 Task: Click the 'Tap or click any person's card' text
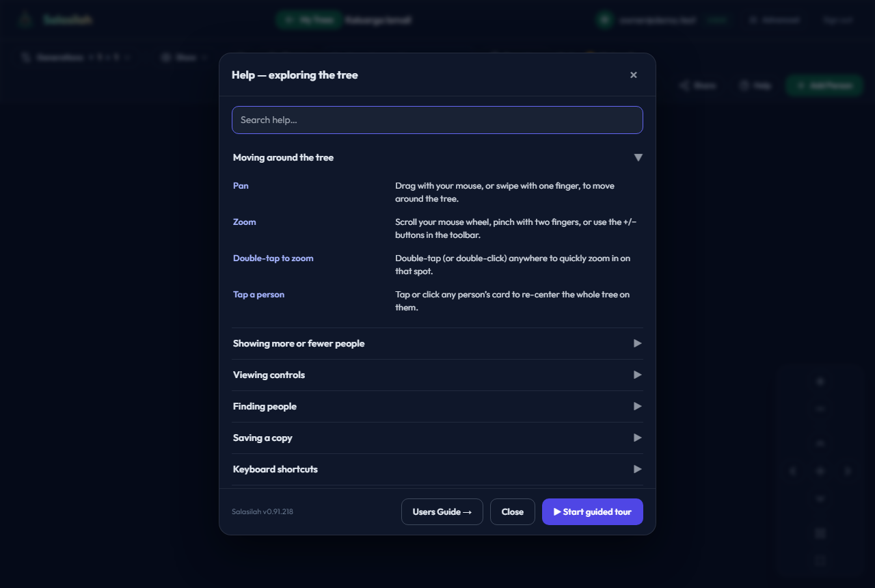tap(513, 301)
